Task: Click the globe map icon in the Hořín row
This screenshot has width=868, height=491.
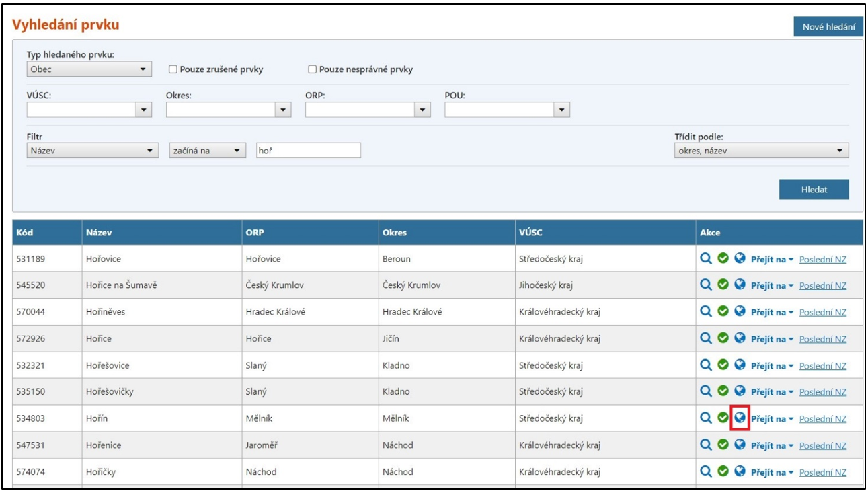Action: (x=740, y=418)
